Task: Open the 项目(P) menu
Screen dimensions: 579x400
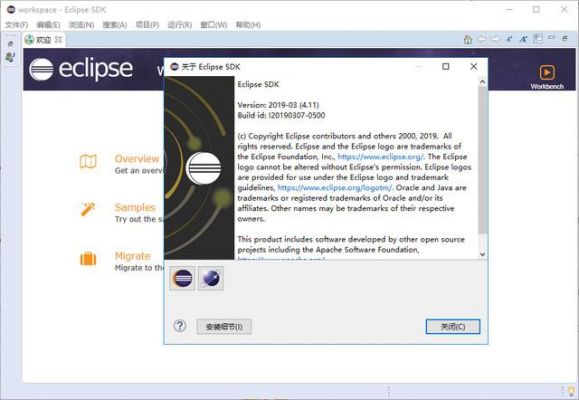Action: click(x=147, y=25)
